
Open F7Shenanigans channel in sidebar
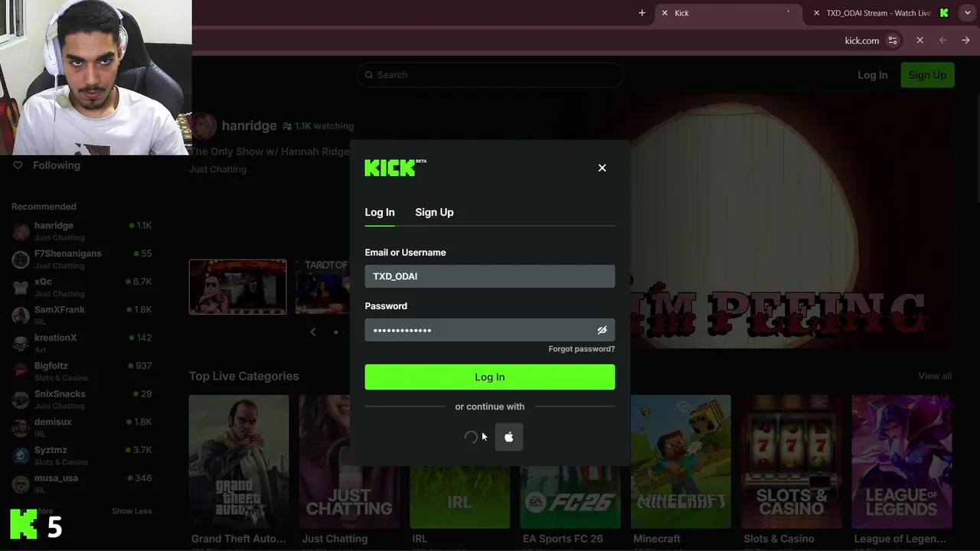tap(82, 259)
